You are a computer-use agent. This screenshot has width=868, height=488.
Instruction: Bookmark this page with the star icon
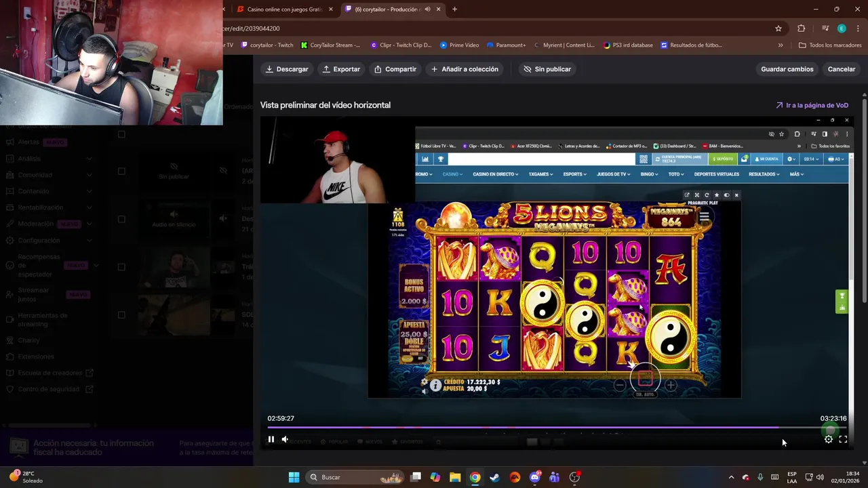778,28
